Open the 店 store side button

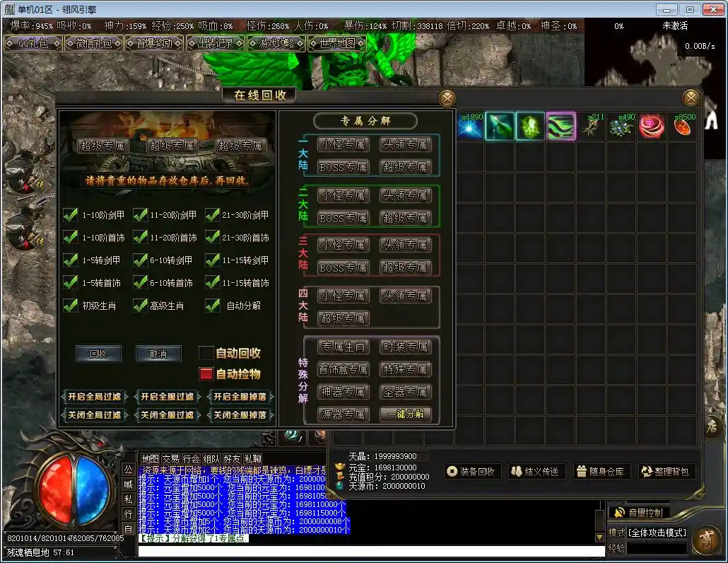point(712,426)
